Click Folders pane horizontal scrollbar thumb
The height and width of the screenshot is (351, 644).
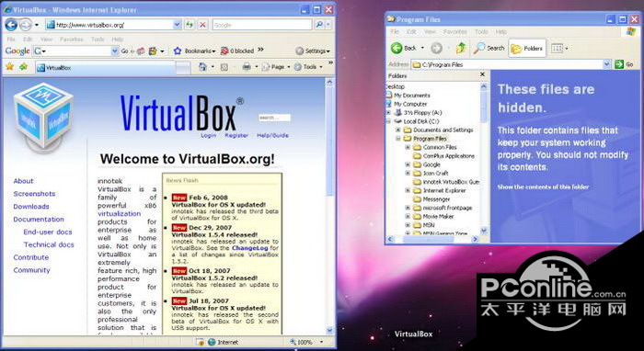click(x=428, y=238)
